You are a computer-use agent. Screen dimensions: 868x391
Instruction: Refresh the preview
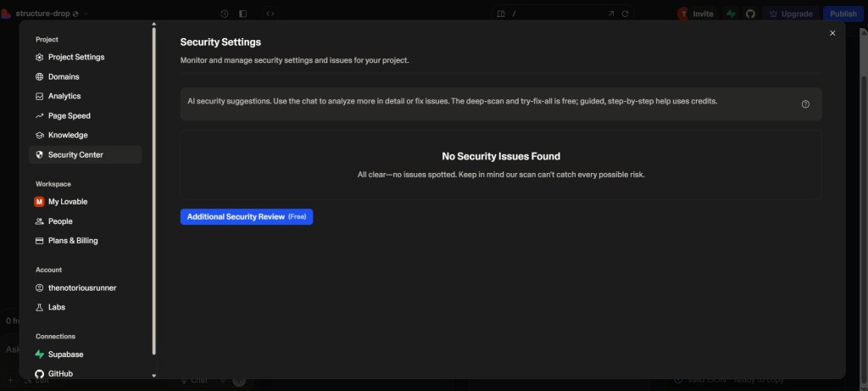tap(625, 14)
